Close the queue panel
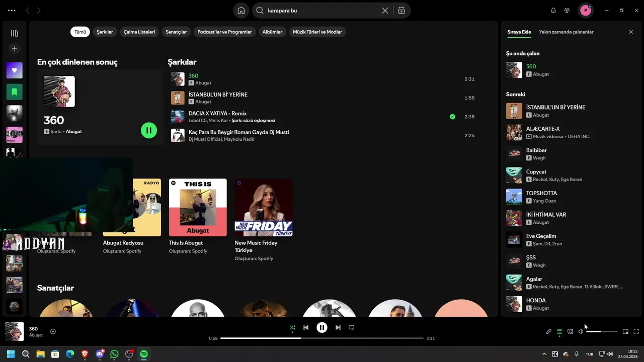This screenshot has height=362, width=644. tap(631, 32)
